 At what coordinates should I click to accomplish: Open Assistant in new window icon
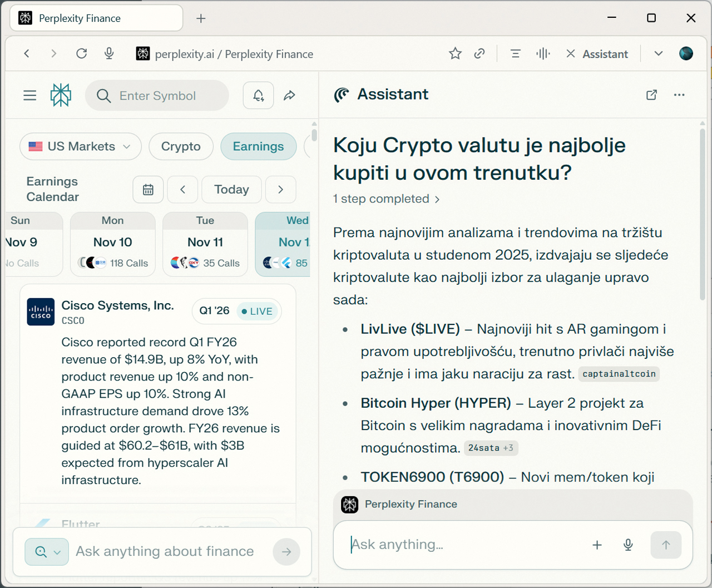click(x=651, y=95)
